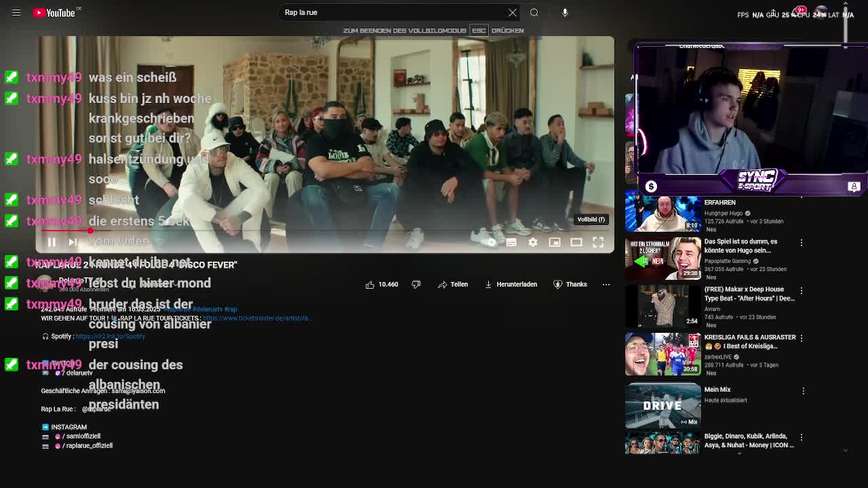
Task: Open the Papaplatte Gaming video thumbnail
Action: 663,258
